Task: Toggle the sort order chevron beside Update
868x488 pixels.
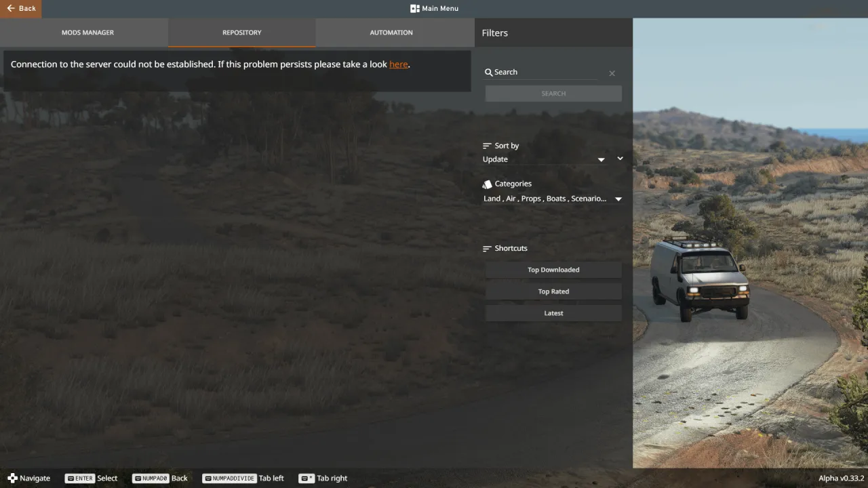Action: point(620,157)
